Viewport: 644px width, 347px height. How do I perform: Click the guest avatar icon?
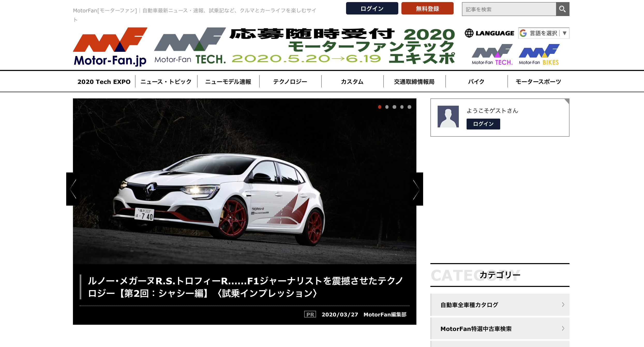(x=448, y=117)
